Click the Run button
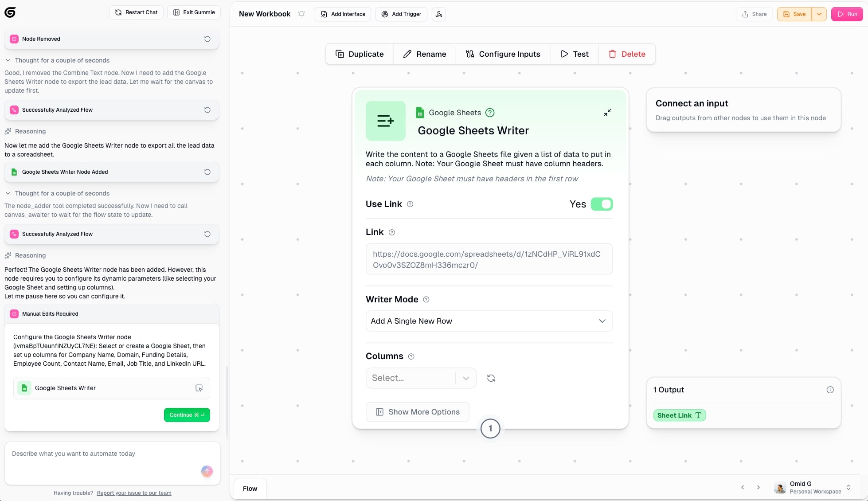This screenshot has height=501, width=868. 847,14
